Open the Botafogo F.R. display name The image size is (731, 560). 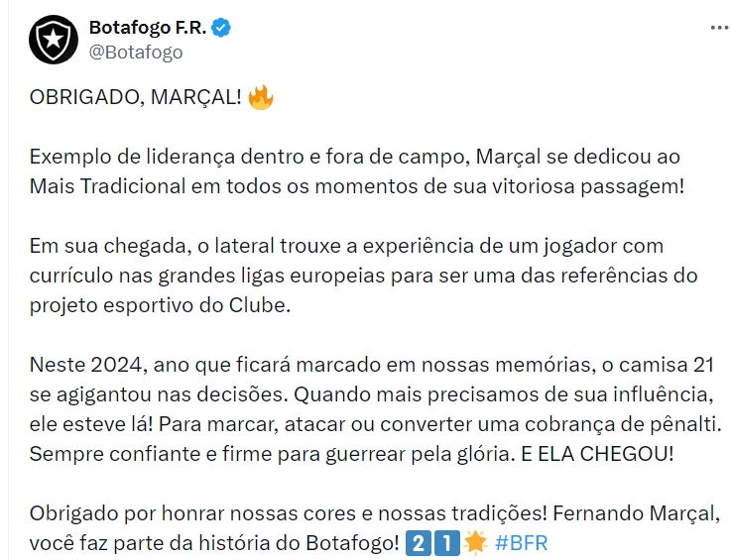click(148, 28)
